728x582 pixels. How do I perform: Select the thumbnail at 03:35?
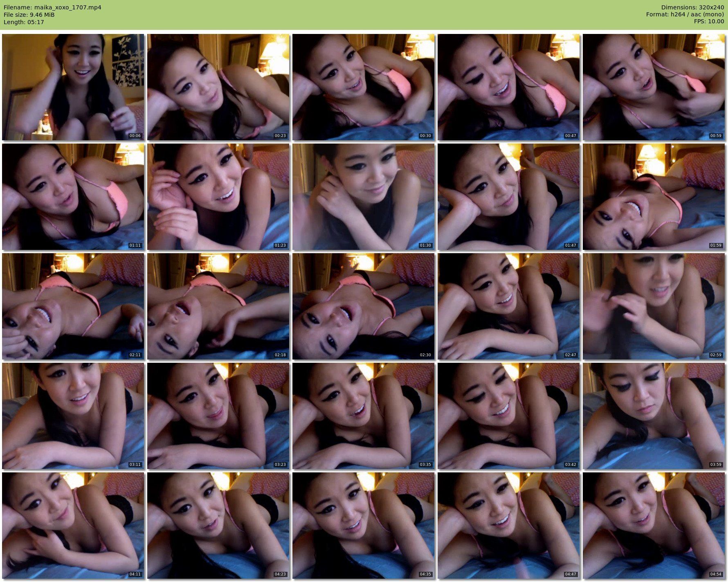click(364, 416)
